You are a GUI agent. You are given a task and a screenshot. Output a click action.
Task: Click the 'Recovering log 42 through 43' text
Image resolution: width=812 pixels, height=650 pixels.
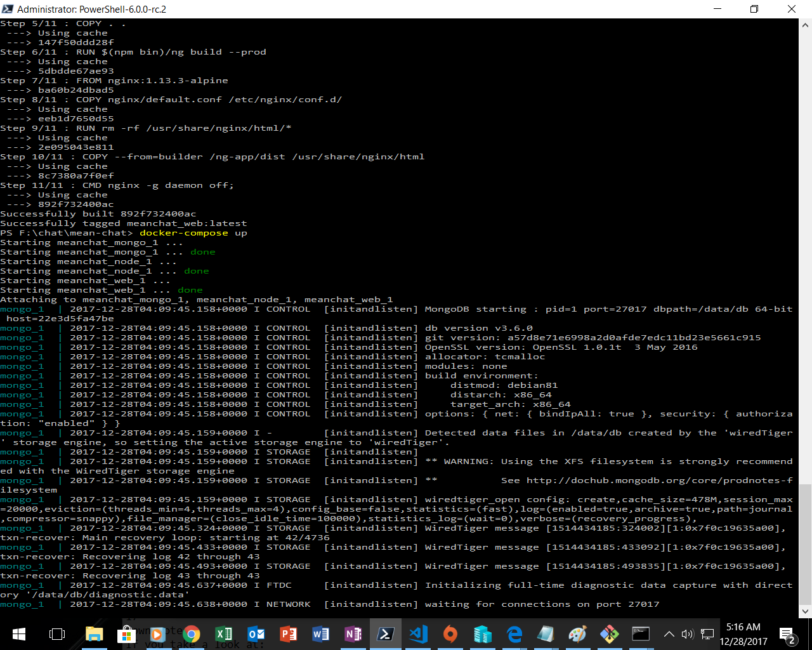171,557
